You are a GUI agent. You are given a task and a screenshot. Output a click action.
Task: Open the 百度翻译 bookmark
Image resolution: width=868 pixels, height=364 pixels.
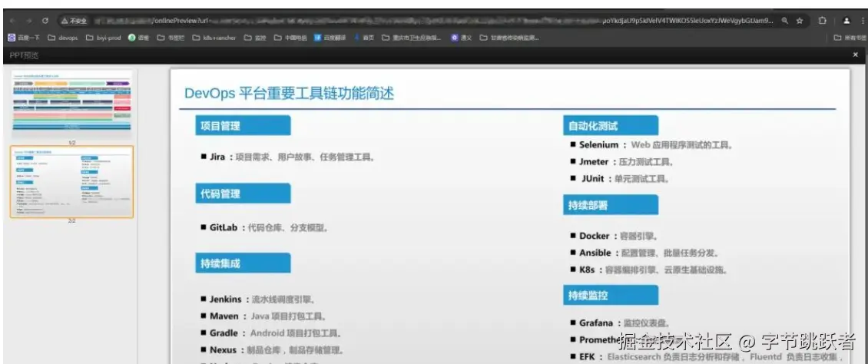[x=330, y=38]
